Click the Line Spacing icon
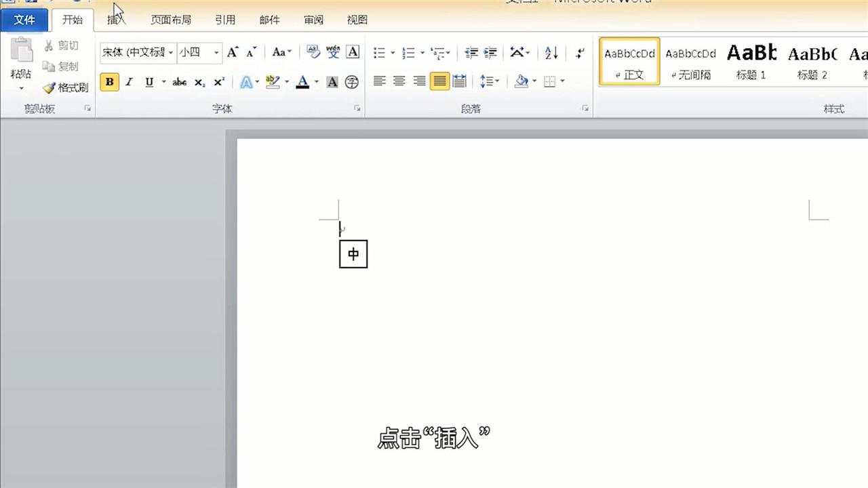Image resolution: width=868 pixels, height=488 pixels. 486,81
